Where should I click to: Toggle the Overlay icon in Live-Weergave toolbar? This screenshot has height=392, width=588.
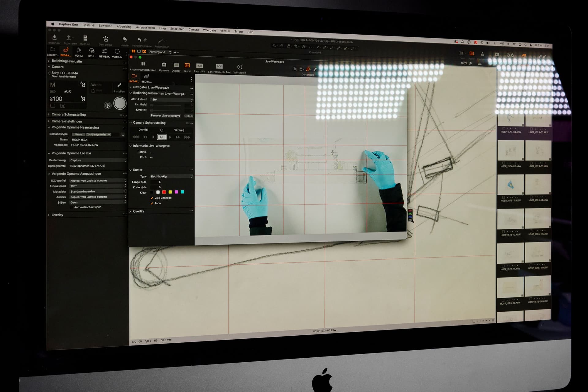tap(176, 65)
